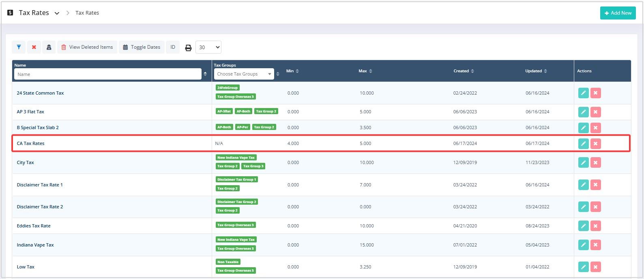Screen dimensions: 644x279
Task: Sort the table by Max column
Action: pos(371,71)
